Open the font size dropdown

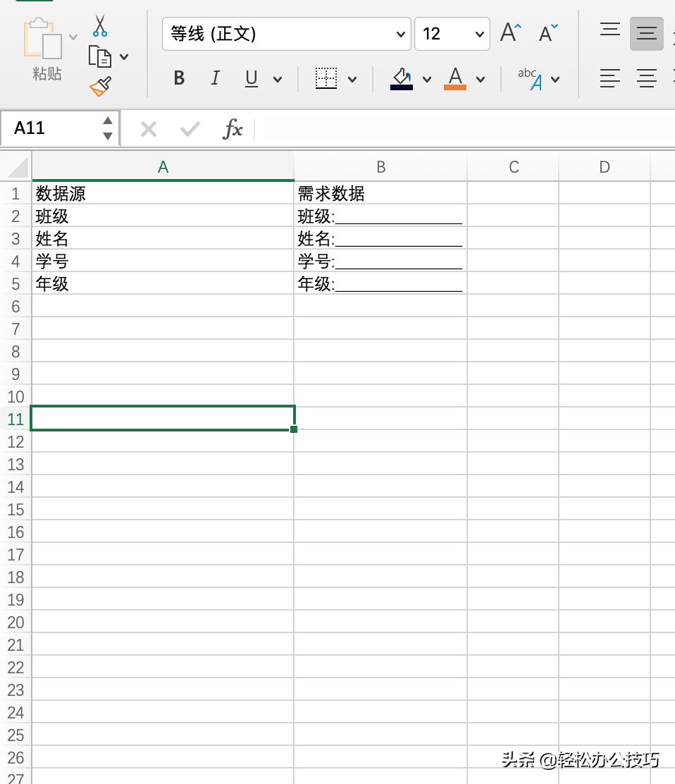click(x=478, y=33)
